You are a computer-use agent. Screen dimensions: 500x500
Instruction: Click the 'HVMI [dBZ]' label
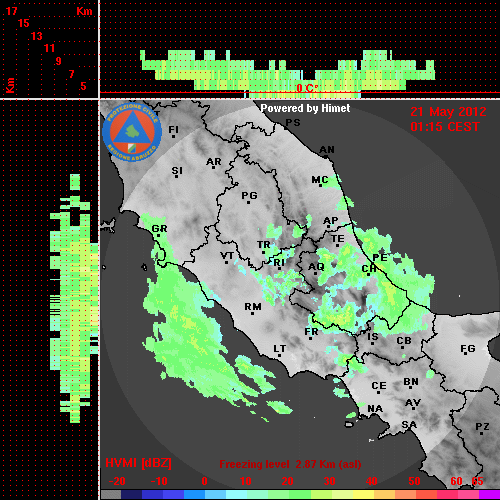(138, 463)
